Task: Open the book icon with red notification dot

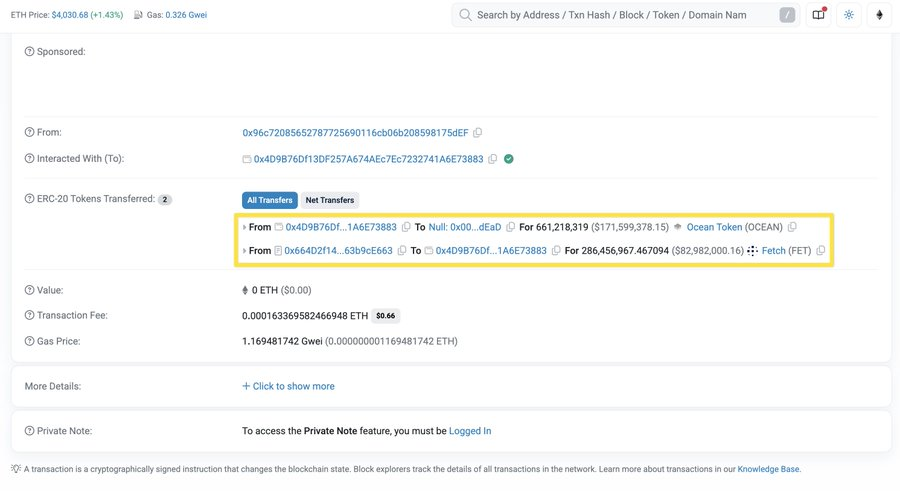Action: click(x=818, y=15)
